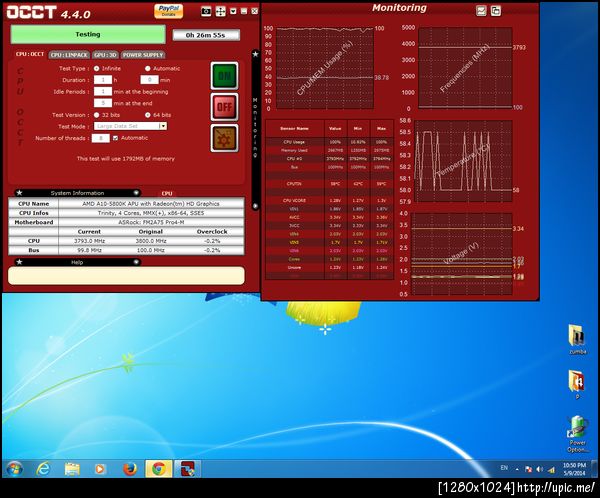
Task: Click the move-window crosshair icon
Action: [220, 11]
